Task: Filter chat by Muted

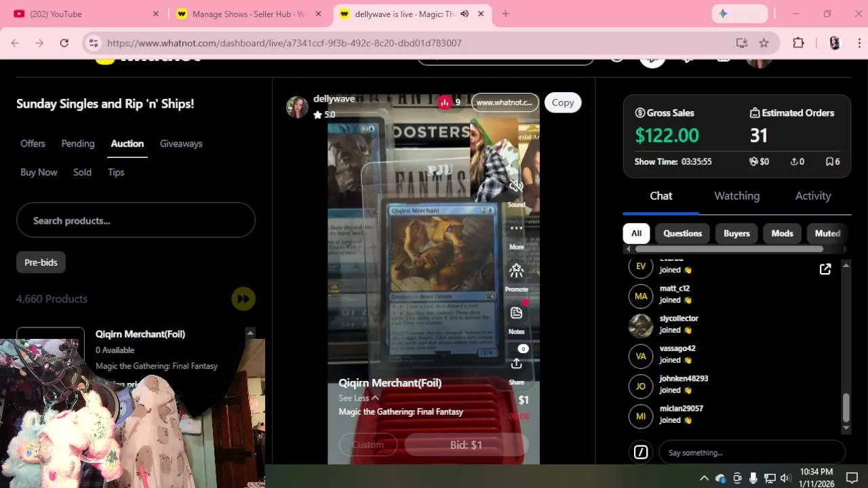Action: (x=827, y=233)
